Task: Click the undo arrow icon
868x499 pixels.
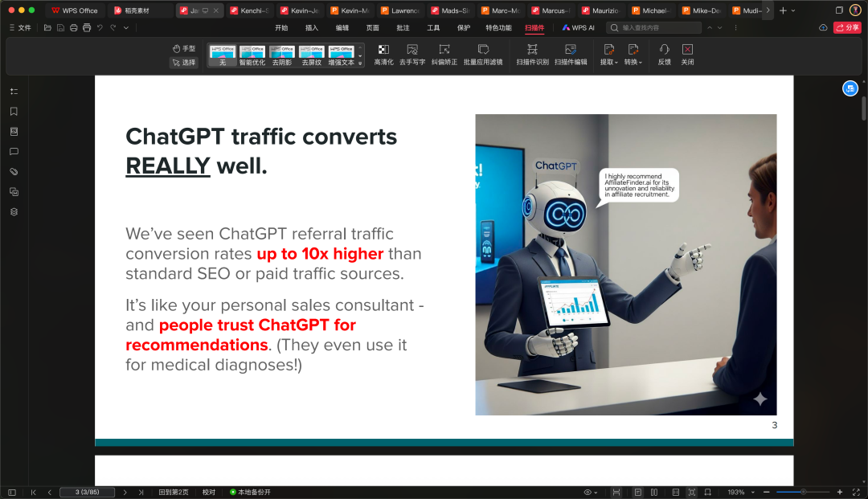Action: pyautogui.click(x=100, y=27)
